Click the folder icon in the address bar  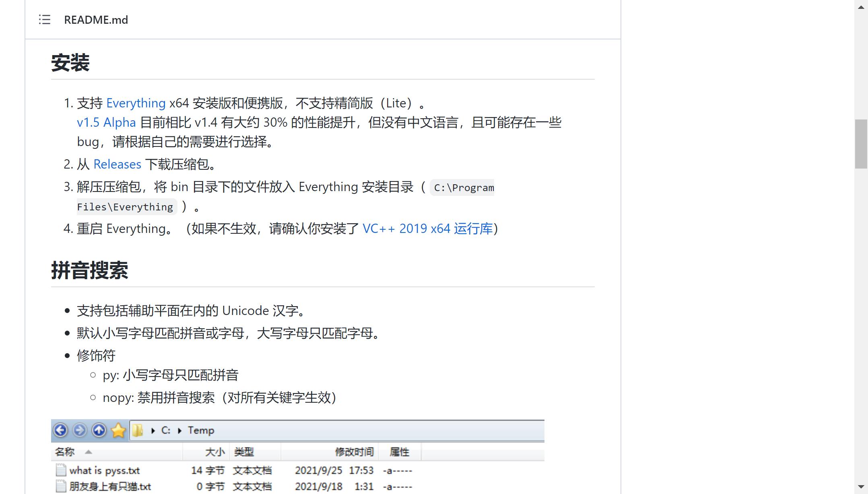pos(138,430)
